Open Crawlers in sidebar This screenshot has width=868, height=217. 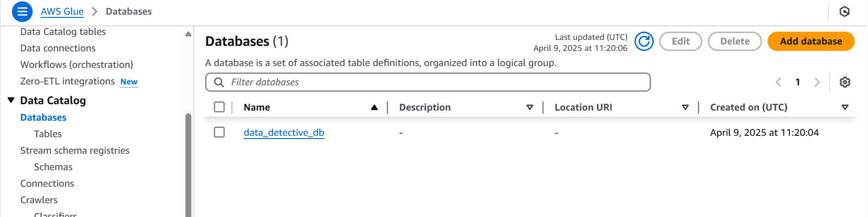(x=39, y=200)
